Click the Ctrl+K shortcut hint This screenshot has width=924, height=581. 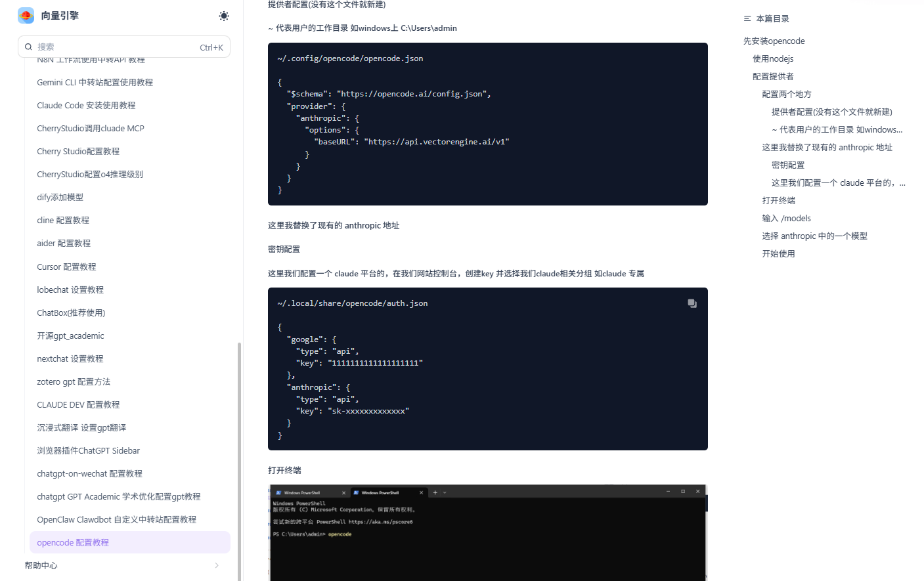(x=211, y=47)
